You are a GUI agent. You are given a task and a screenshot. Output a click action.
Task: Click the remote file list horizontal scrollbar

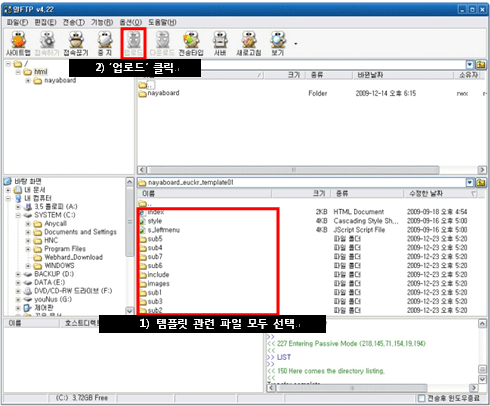click(x=311, y=170)
